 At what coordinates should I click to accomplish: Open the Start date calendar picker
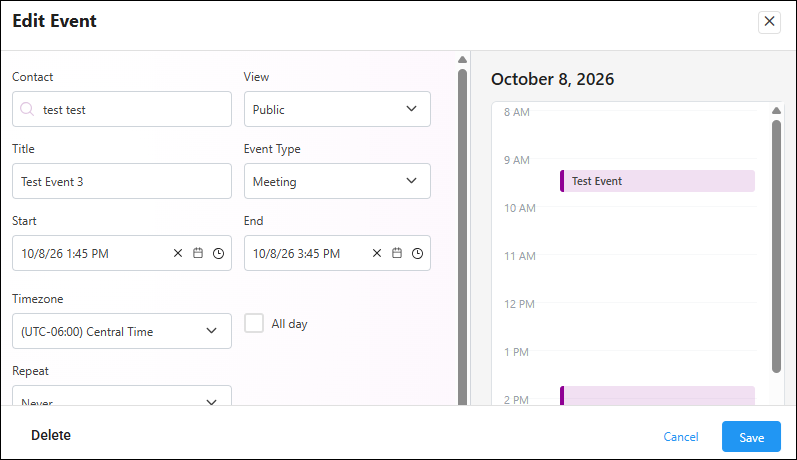pos(198,253)
